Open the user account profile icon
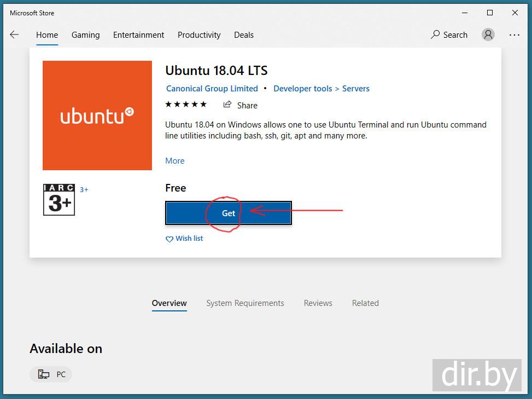This screenshot has width=532, height=399. tap(488, 34)
